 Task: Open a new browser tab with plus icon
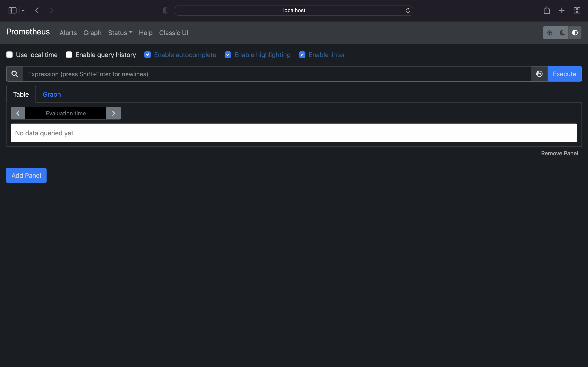pyautogui.click(x=561, y=10)
